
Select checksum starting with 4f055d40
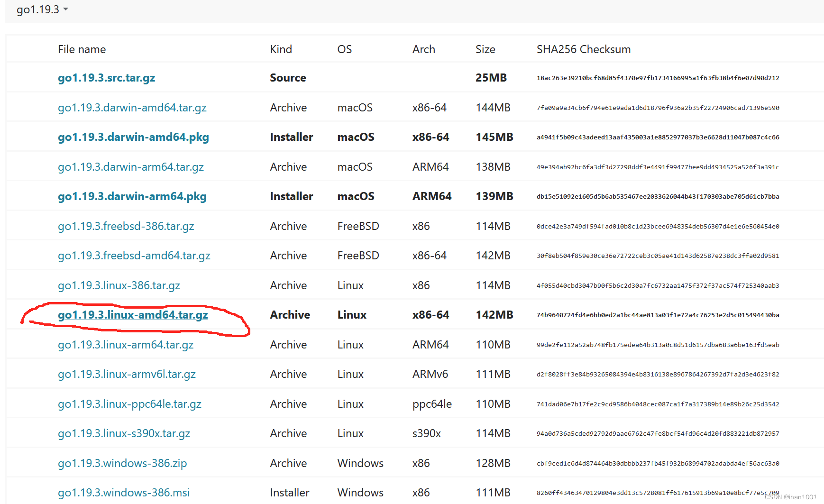pyautogui.click(x=658, y=286)
